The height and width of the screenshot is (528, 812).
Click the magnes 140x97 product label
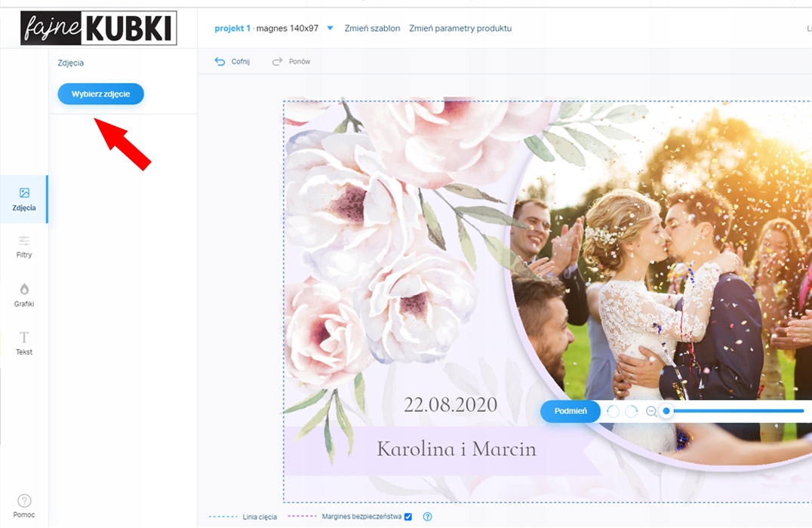288,29
